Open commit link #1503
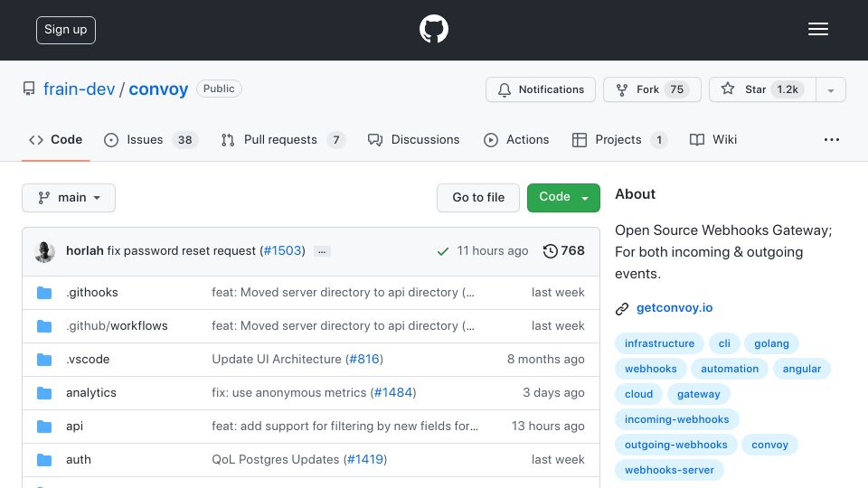 [x=283, y=250]
